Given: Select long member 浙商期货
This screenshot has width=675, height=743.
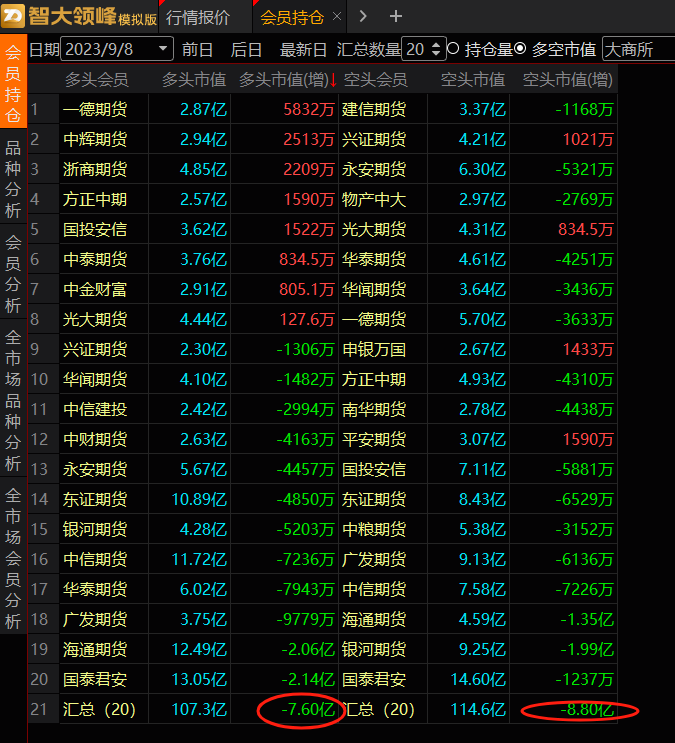Looking at the screenshot, I should pos(95,169).
